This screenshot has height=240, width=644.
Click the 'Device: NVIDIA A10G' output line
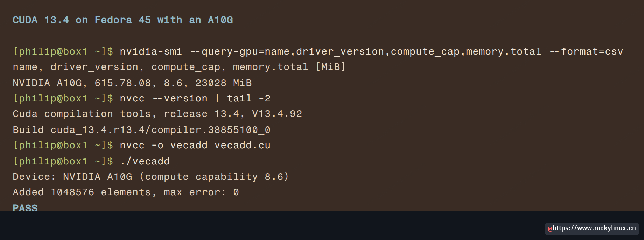coord(151,177)
